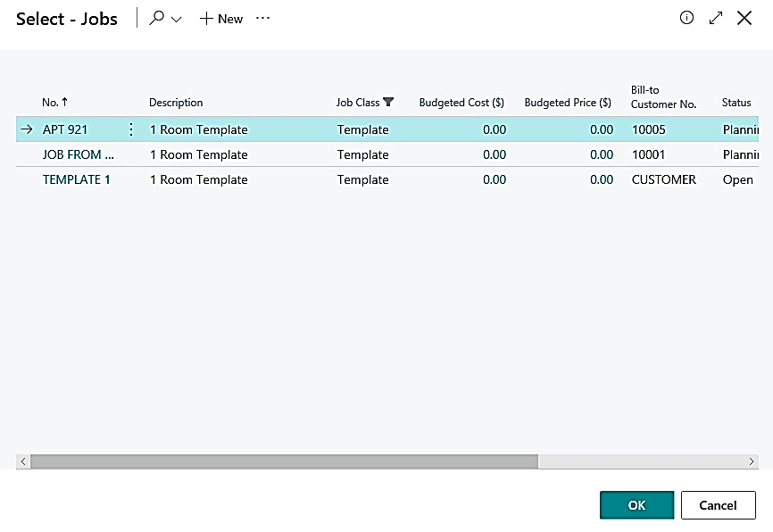773x532 pixels.
Task: Open the TEMPLATE 1 job link
Action: click(x=77, y=179)
